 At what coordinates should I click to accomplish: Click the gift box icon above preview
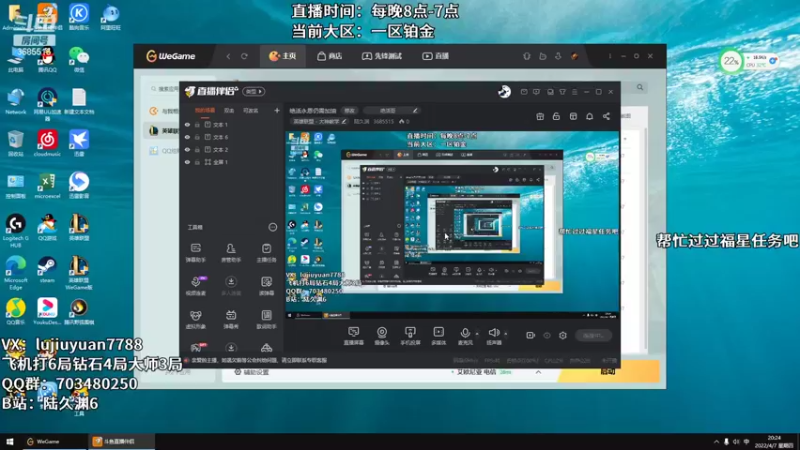pos(540,116)
